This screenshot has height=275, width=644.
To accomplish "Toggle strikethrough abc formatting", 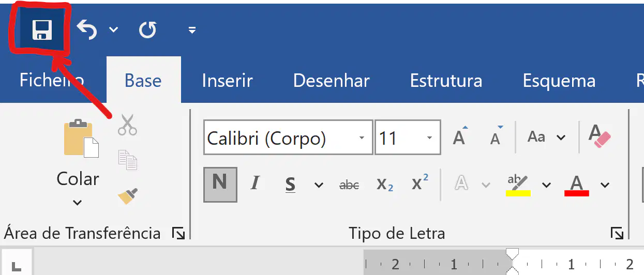I will click(x=349, y=185).
